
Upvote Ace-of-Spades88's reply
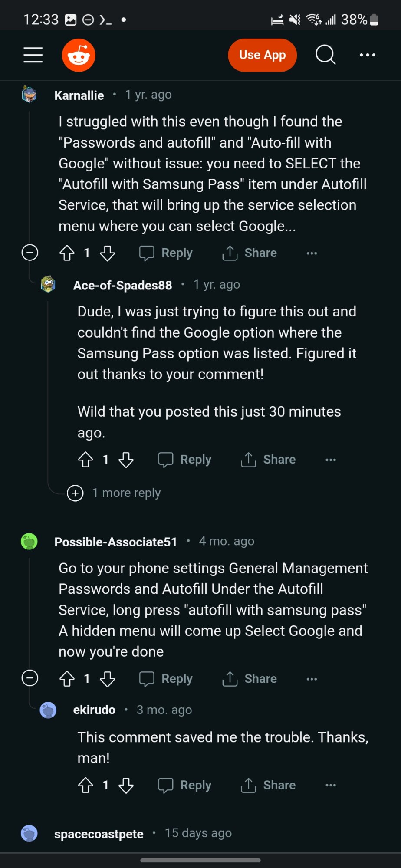click(x=85, y=460)
